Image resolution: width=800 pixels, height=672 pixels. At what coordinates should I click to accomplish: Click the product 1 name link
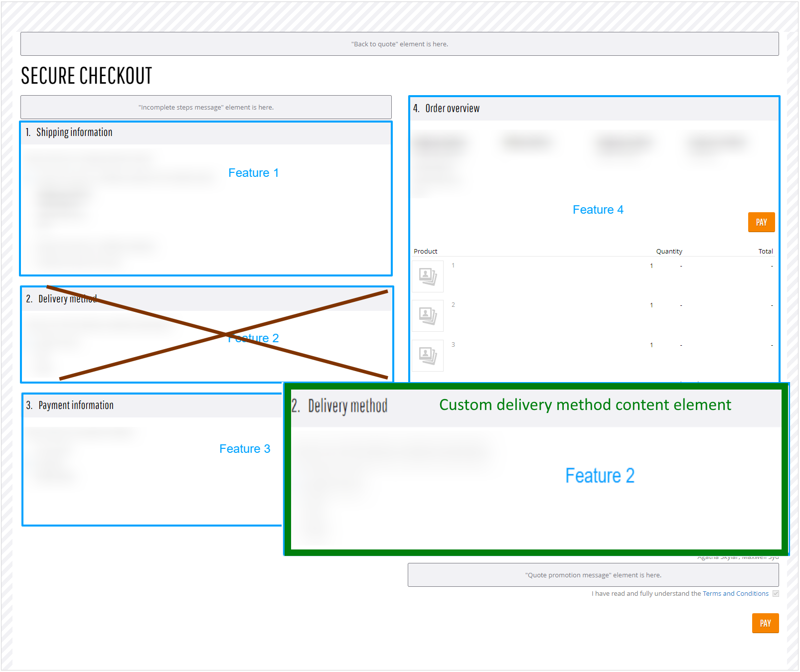pyautogui.click(x=453, y=266)
